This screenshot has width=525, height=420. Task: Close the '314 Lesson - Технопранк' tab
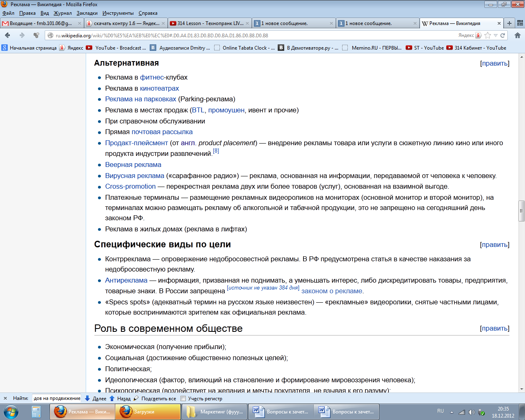[x=247, y=23]
